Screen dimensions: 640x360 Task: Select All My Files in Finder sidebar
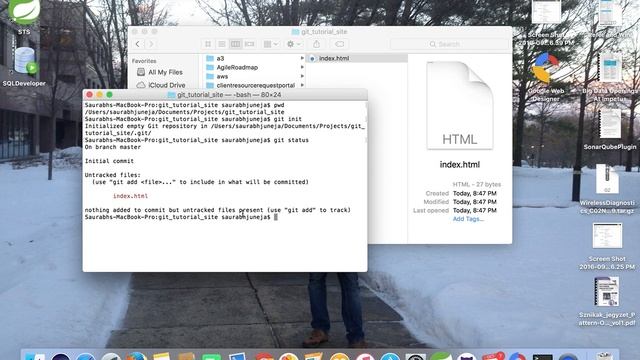[160, 72]
